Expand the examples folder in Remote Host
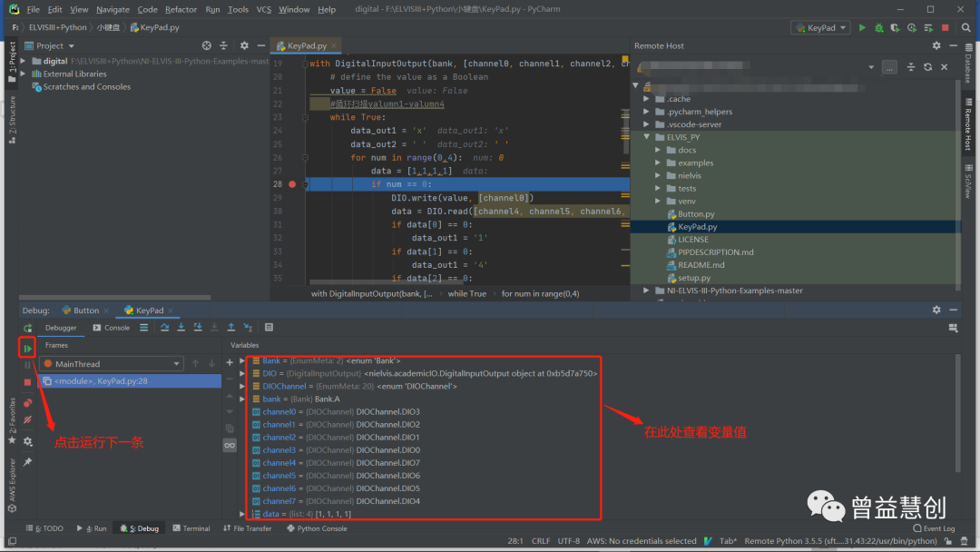980x552 pixels. pos(658,163)
